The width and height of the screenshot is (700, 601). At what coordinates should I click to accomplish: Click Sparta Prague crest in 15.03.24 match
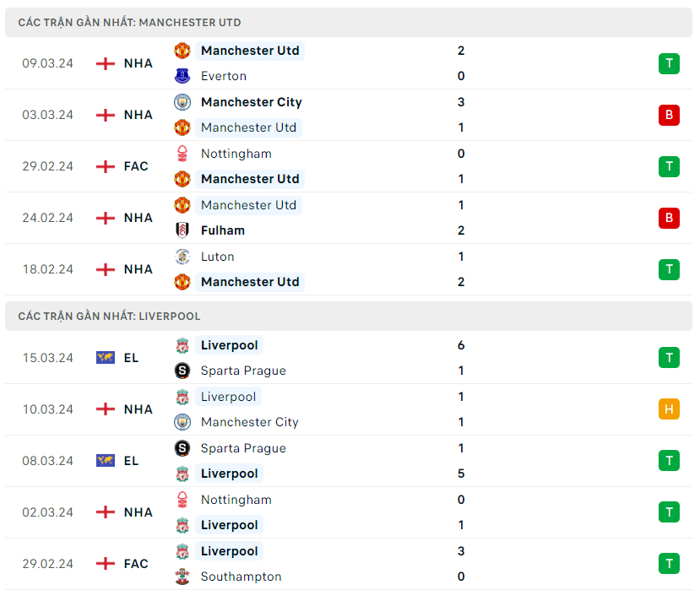182,371
